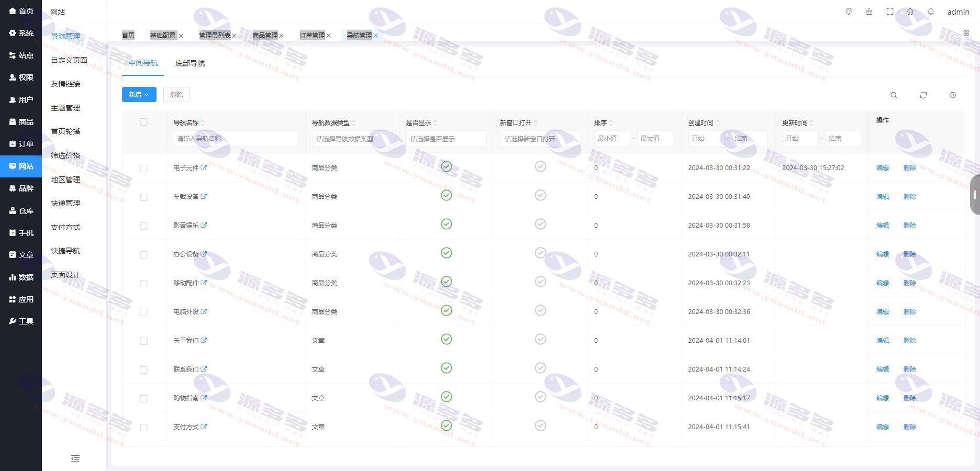Open the admin user menu
This screenshot has width=980, height=471.
click(x=958, y=12)
